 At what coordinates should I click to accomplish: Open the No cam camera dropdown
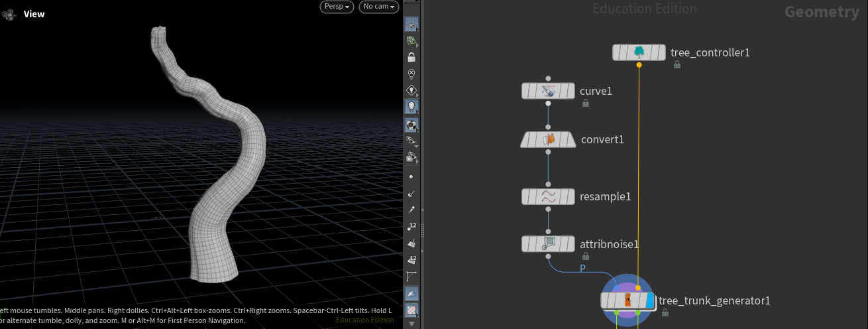coord(378,7)
